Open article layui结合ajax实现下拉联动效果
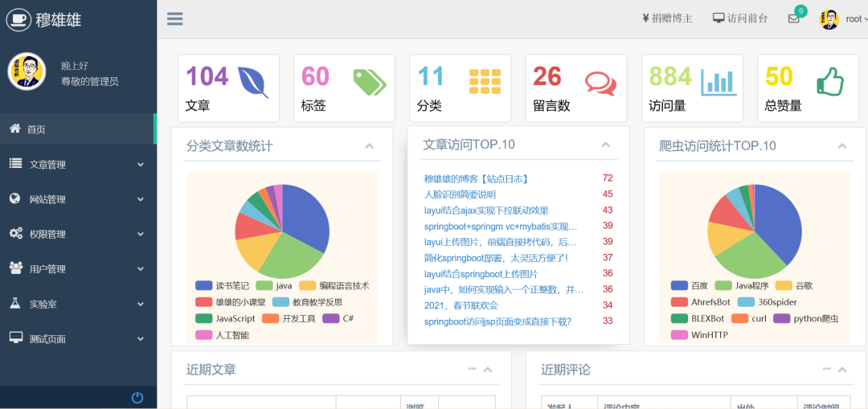 (486, 211)
